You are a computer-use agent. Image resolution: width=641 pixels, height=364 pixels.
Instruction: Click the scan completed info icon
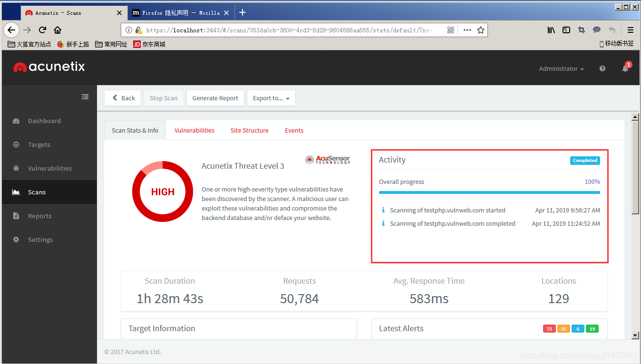point(383,223)
